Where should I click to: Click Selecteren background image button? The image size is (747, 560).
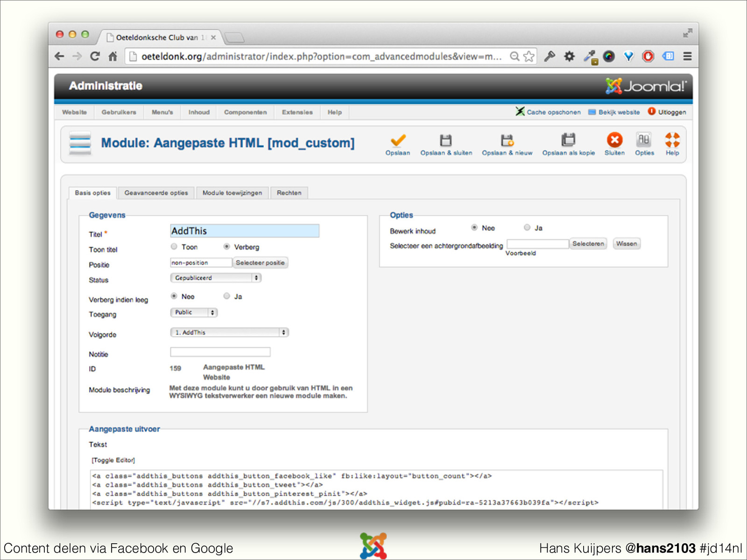coord(588,244)
